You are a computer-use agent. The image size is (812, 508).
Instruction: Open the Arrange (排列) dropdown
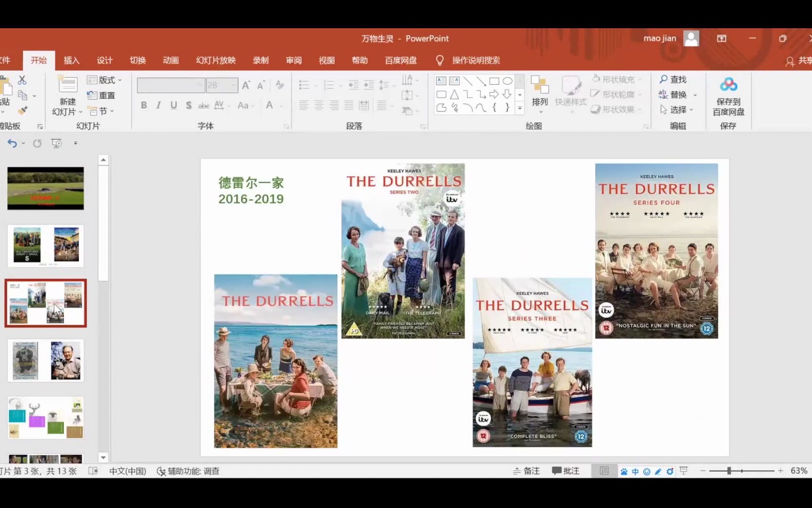[x=540, y=94]
